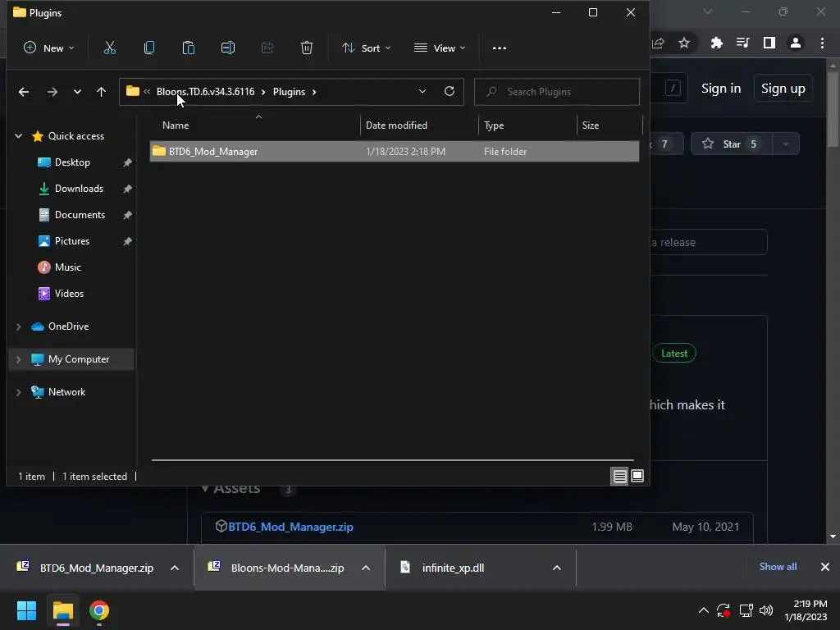Expand address bar history dropdown
840x630 pixels.
tap(422, 92)
